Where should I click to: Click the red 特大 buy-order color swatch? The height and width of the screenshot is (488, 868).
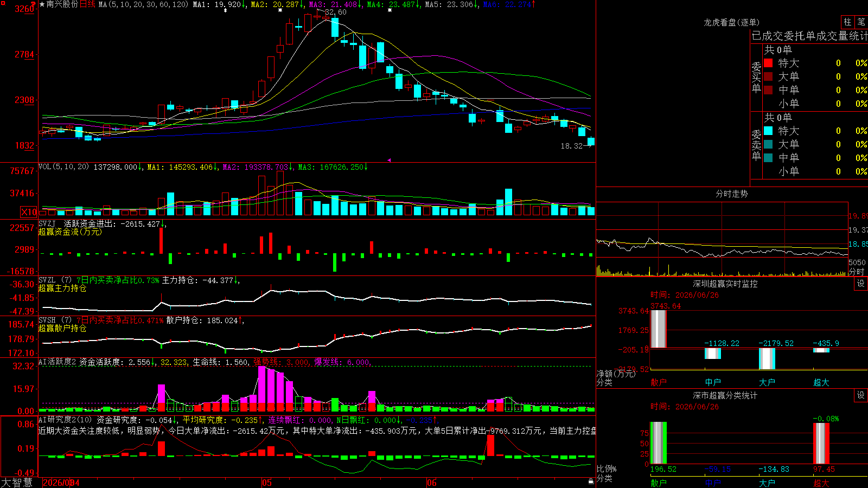point(768,63)
